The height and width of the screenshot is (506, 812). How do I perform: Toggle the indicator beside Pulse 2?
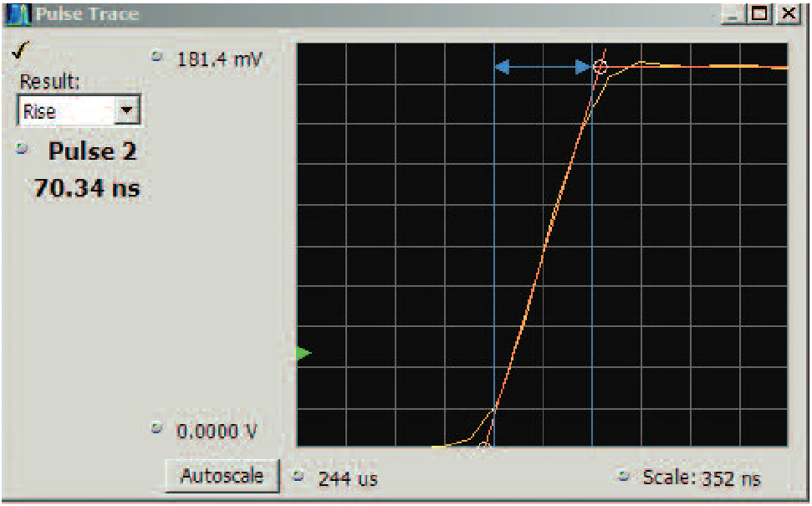(x=22, y=148)
